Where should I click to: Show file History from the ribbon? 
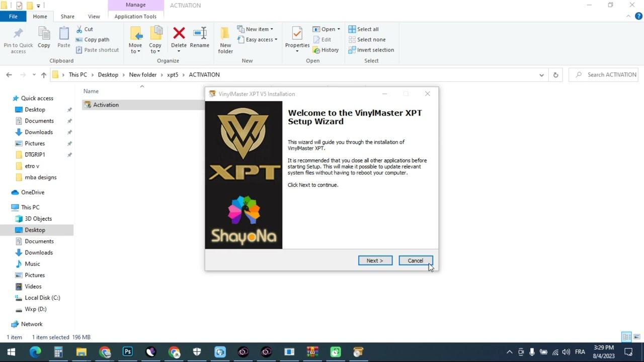pyautogui.click(x=326, y=50)
